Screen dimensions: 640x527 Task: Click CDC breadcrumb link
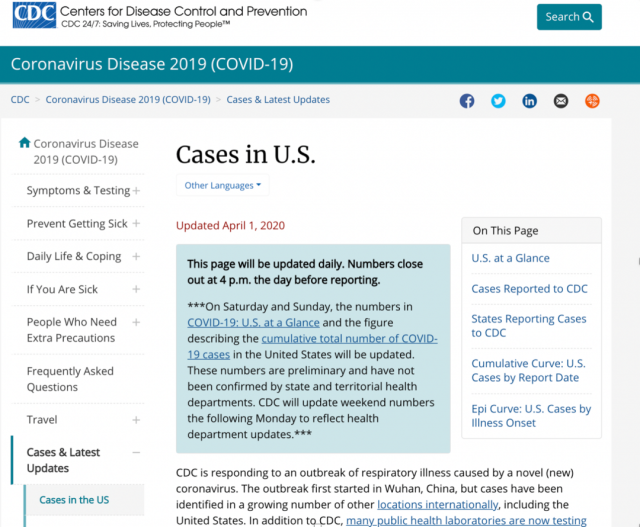20,100
